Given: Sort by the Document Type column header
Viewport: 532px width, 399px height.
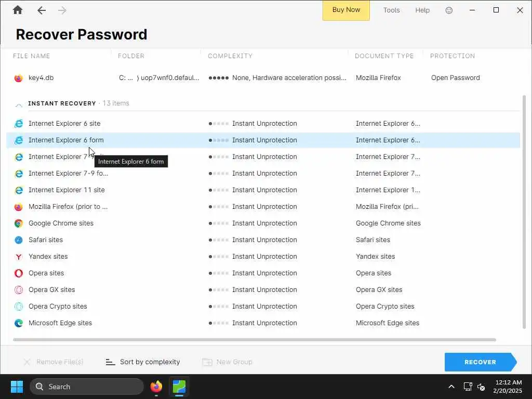Looking at the screenshot, I should 384,56.
